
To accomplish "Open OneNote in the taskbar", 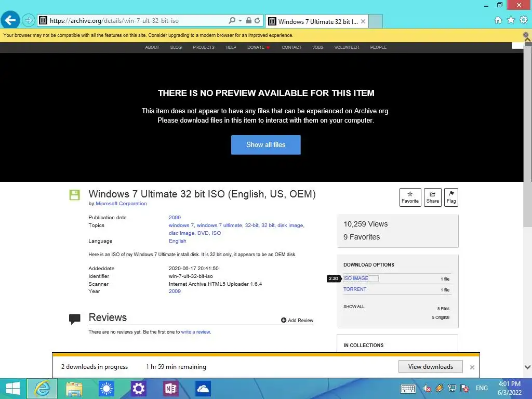I will click(x=170, y=389).
